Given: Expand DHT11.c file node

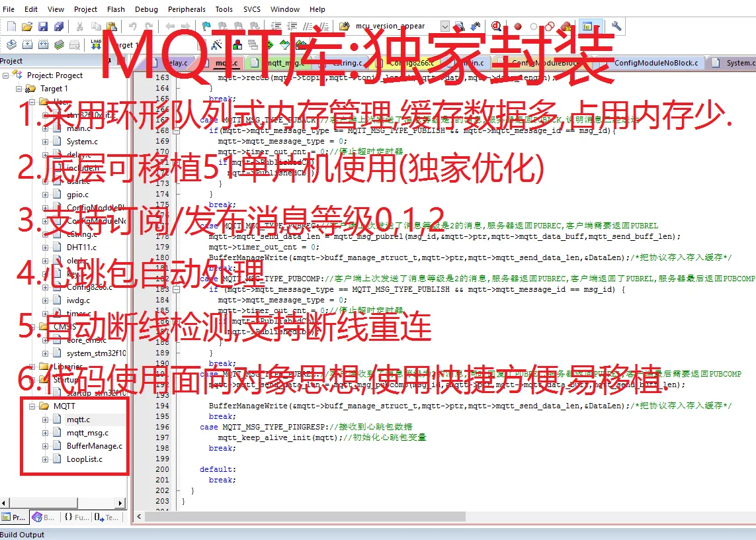Looking at the screenshot, I should click(x=46, y=247).
